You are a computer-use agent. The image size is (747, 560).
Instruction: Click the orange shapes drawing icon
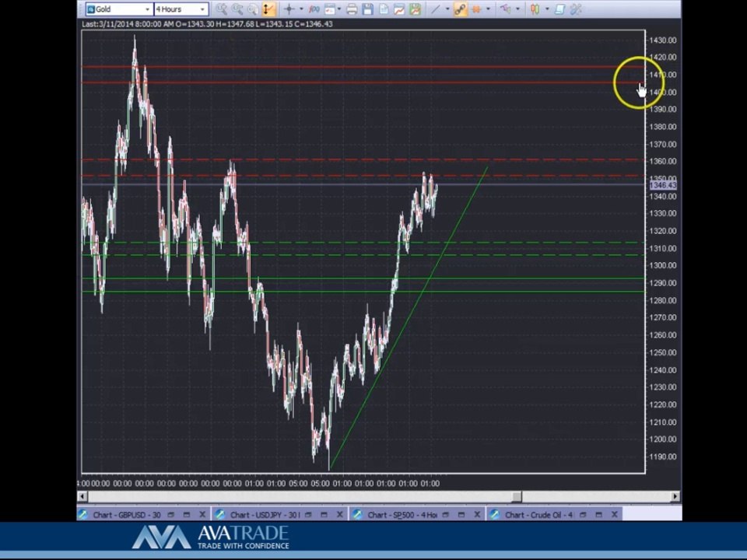[x=476, y=9]
